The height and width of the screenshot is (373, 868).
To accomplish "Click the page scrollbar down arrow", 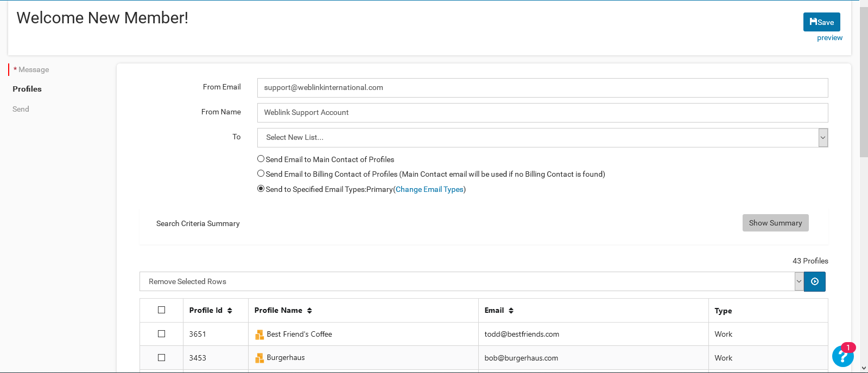I will tap(864, 368).
